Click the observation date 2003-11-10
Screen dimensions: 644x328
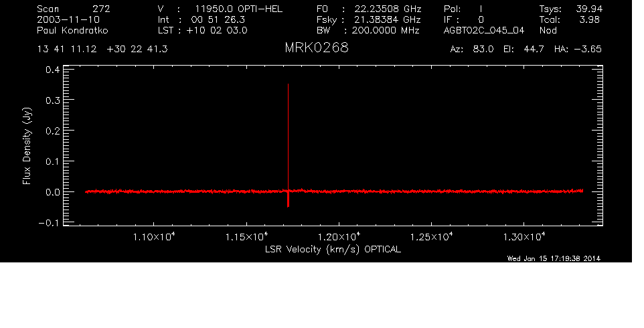click(68, 19)
